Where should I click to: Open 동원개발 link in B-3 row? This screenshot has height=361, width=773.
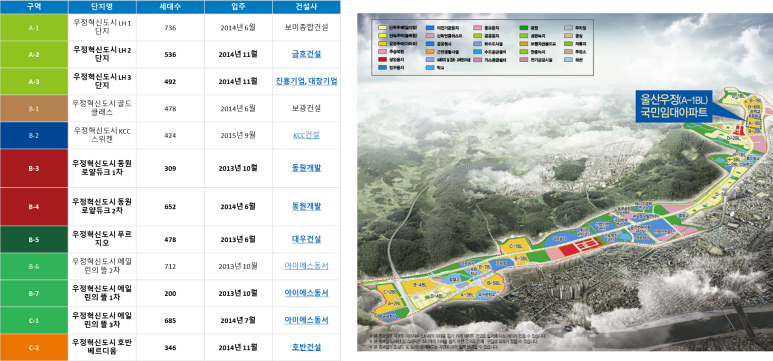coord(306,168)
